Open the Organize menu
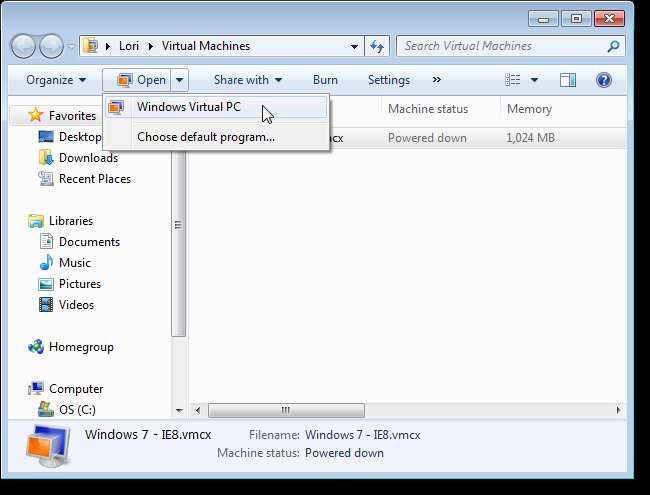 pyautogui.click(x=56, y=80)
